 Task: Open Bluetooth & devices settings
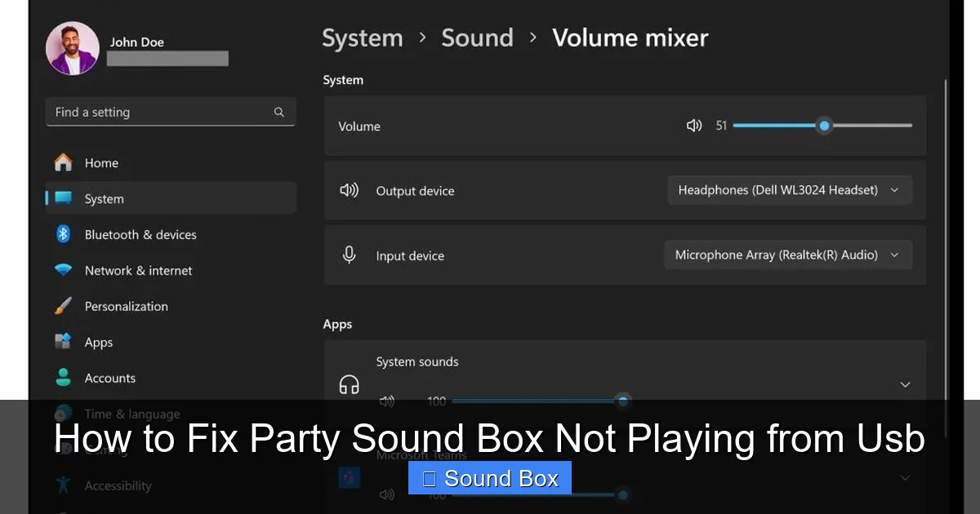point(63,234)
